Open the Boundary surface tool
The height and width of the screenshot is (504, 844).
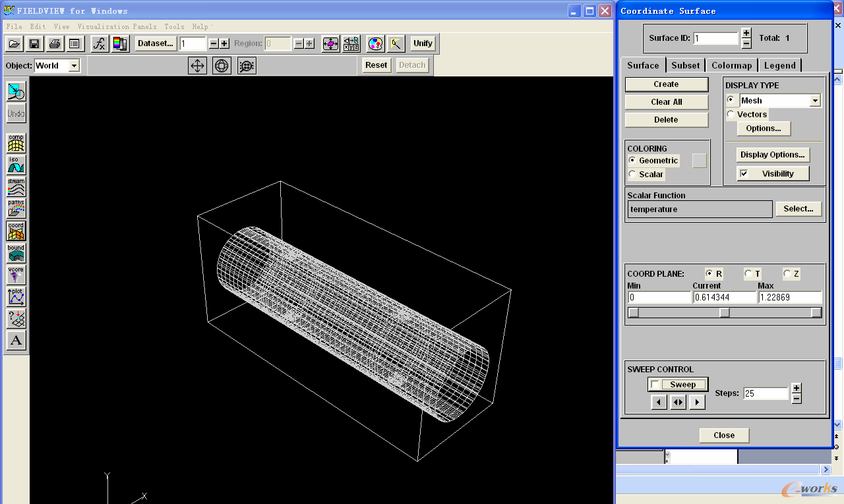click(16, 254)
